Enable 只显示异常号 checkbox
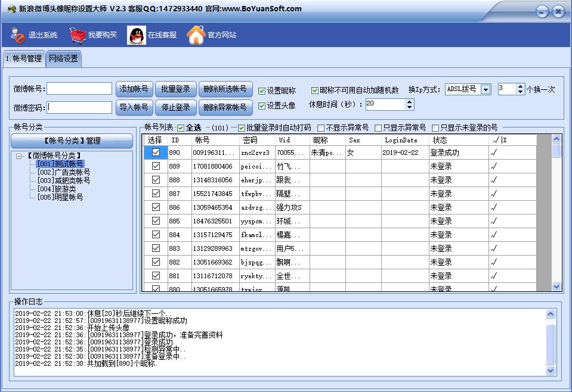 (x=378, y=128)
